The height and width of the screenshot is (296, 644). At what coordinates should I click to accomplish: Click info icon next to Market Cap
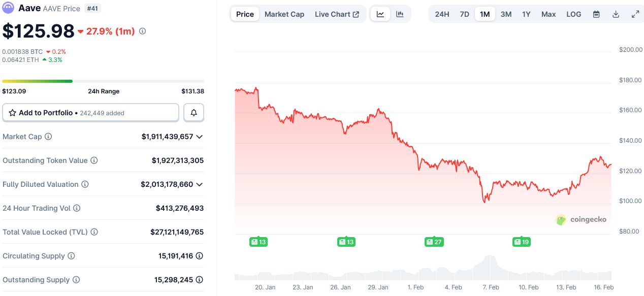(48, 137)
